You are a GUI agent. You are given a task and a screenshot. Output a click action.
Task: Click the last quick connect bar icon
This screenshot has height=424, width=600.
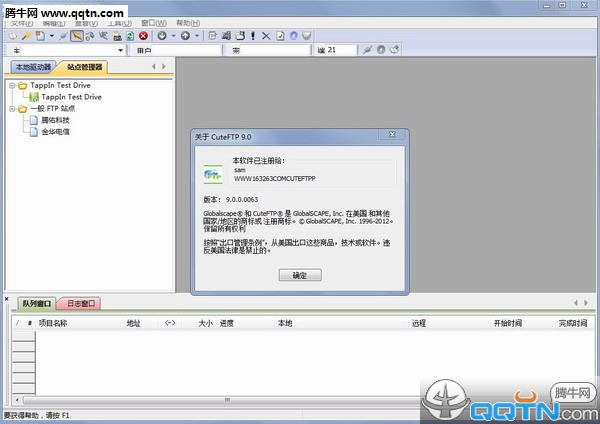pos(394,50)
